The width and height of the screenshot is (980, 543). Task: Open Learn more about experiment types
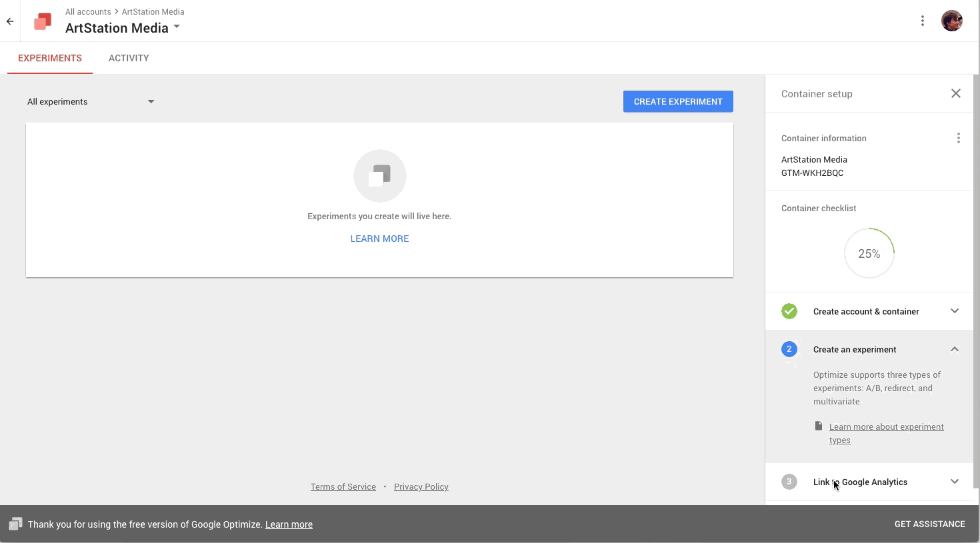click(x=886, y=433)
